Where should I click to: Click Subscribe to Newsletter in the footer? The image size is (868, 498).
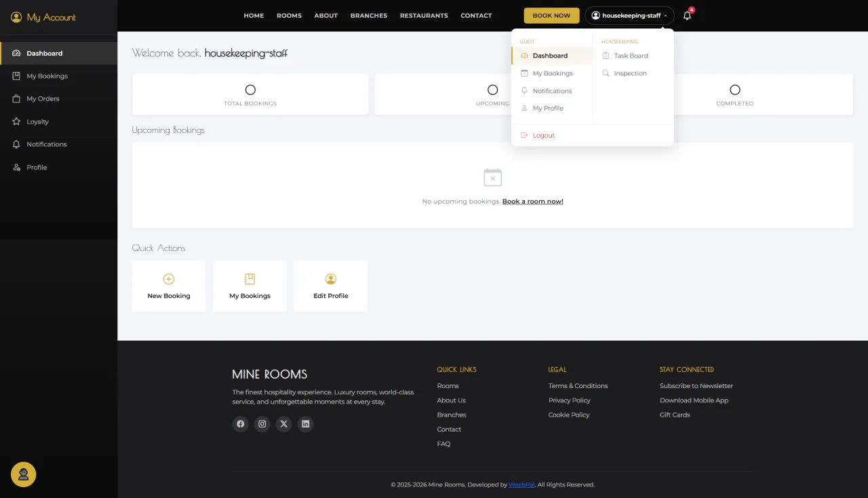pos(696,385)
